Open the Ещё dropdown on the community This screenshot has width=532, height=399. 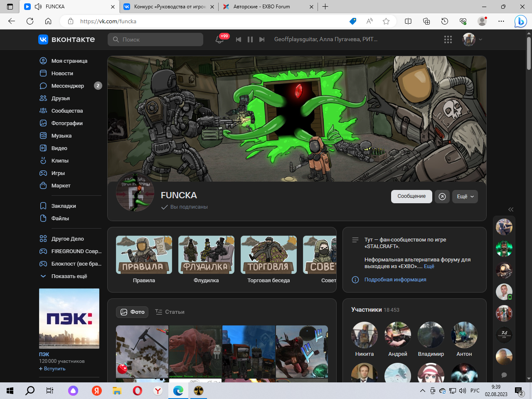click(x=465, y=197)
